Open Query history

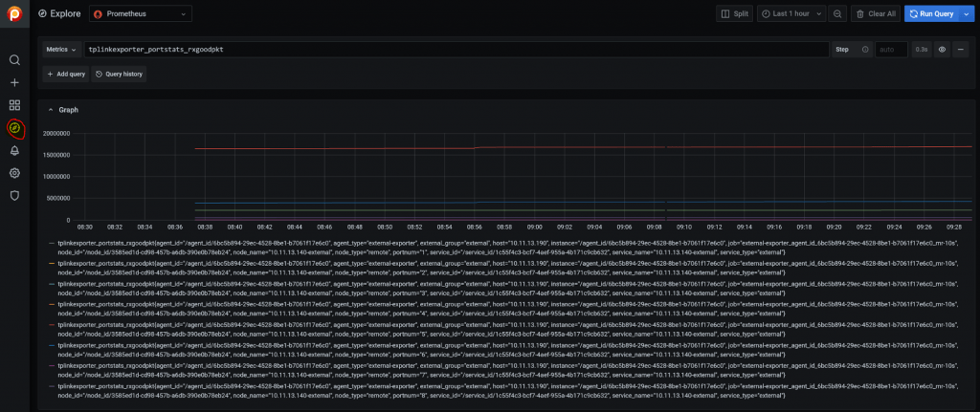click(119, 74)
